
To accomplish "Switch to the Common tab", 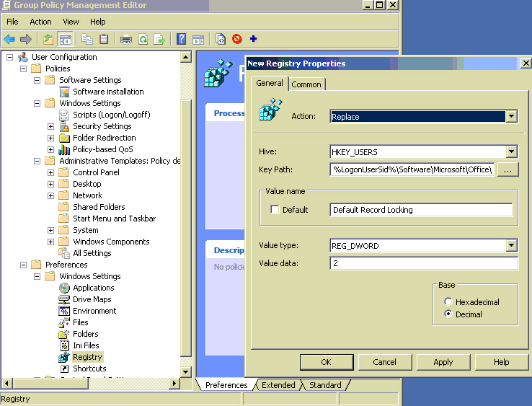I will point(306,84).
